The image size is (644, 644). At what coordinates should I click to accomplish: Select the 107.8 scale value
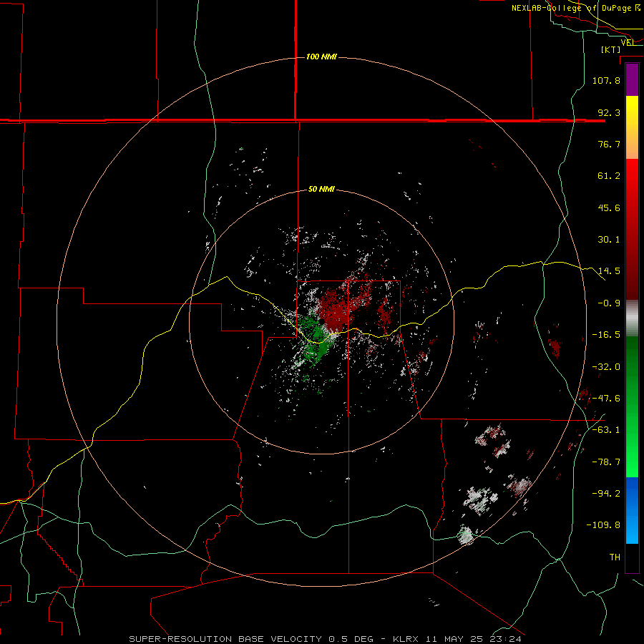point(606,80)
